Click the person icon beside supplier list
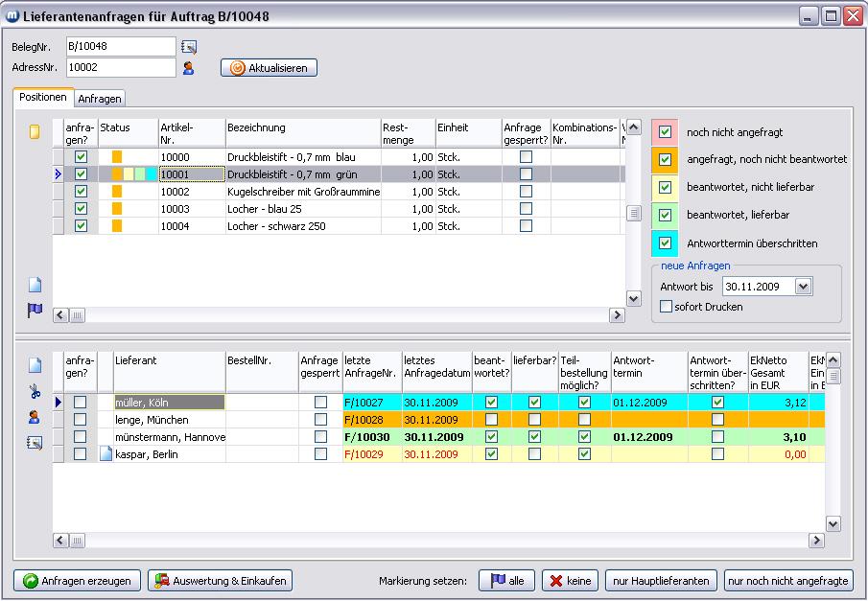 35,417
